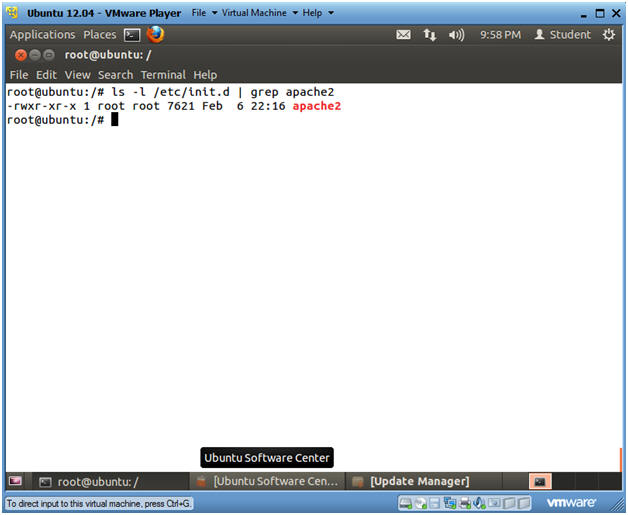Click the vmware logo in status bar

(571, 502)
